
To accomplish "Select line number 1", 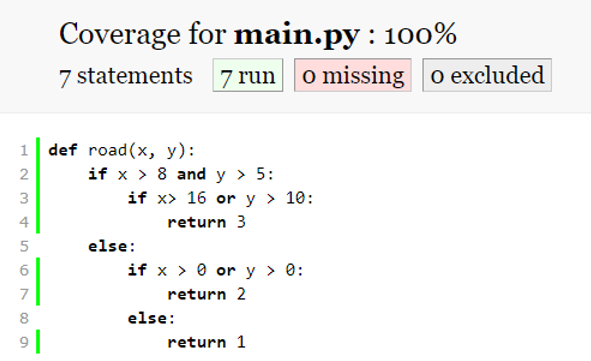I will click(x=24, y=150).
